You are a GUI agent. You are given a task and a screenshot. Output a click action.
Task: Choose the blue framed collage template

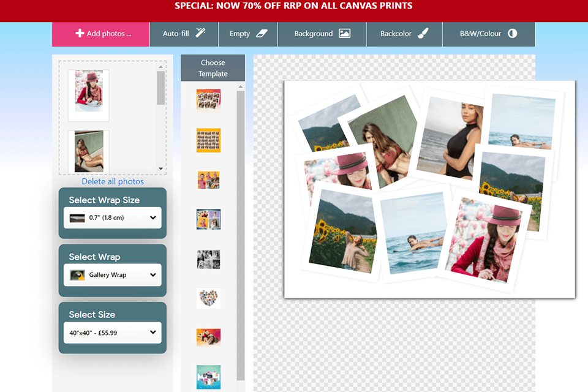click(208, 219)
